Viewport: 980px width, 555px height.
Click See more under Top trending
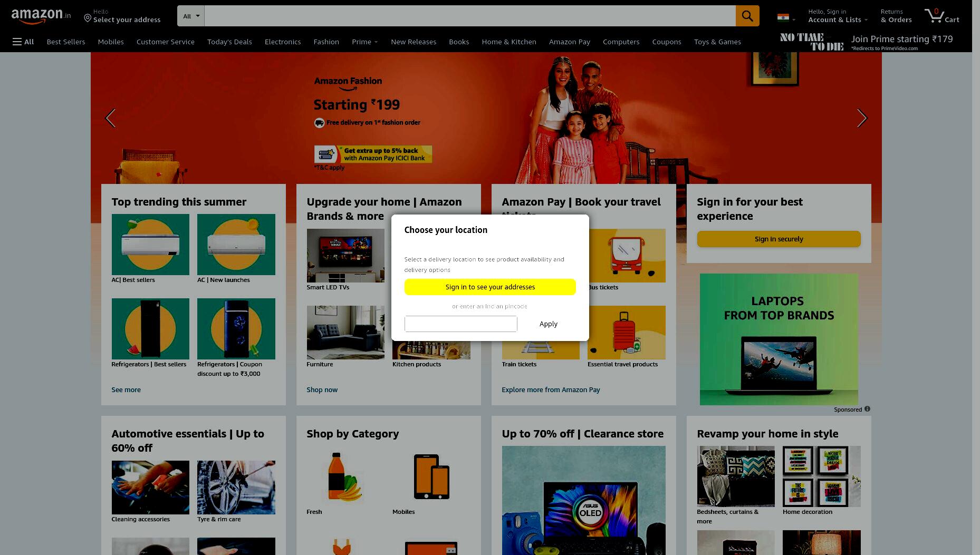pyautogui.click(x=126, y=390)
